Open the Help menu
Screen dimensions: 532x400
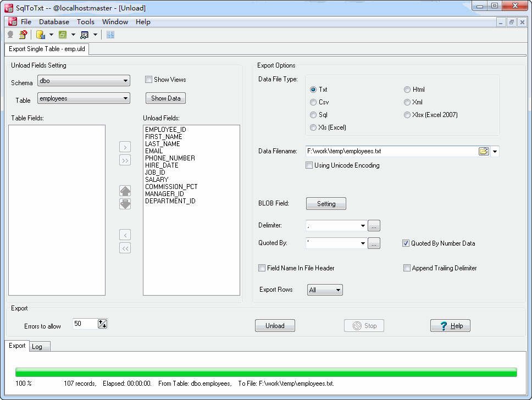[x=143, y=22]
